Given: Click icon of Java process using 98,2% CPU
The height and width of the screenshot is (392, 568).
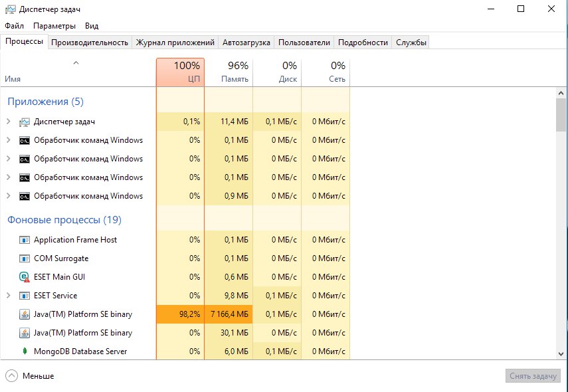Looking at the screenshot, I should tap(25, 314).
